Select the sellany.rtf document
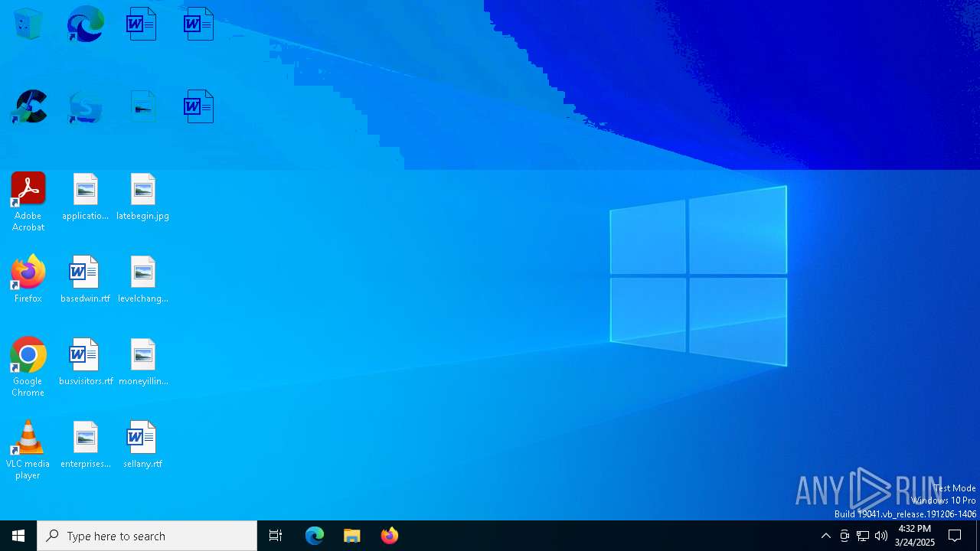Viewport: 980px width, 551px height. click(x=142, y=445)
